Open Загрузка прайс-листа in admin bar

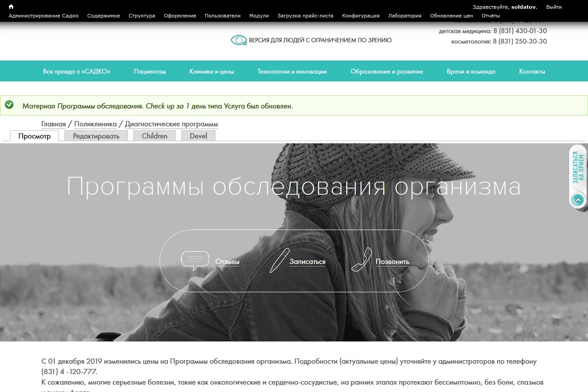coord(305,16)
